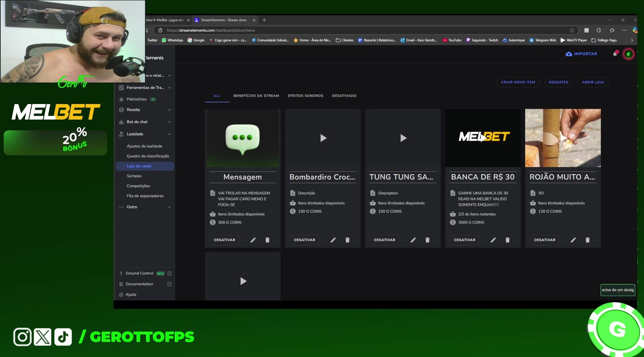The width and height of the screenshot is (644, 357).
Task: Delete the BANCA DE R$ 30 item trash
Action: pyautogui.click(x=508, y=240)
